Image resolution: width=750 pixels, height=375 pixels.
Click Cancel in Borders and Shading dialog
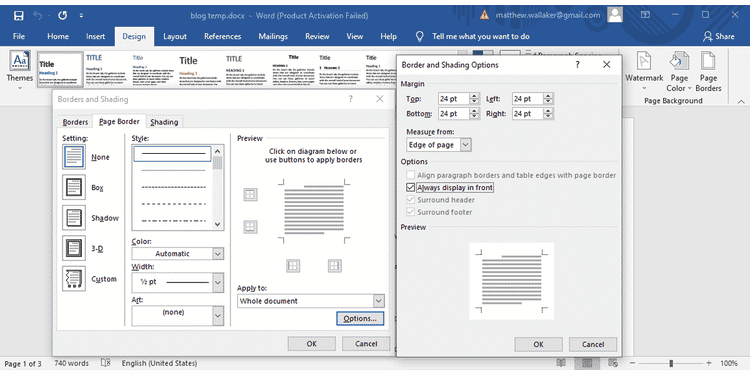pyautogui.click(x=366, y=343)
